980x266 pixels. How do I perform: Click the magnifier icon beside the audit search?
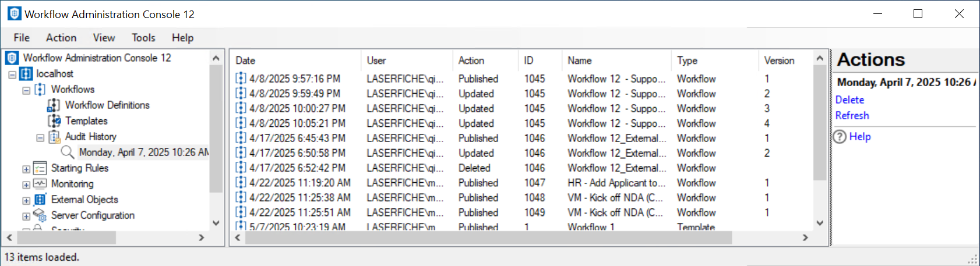click(x=68, y=152)
